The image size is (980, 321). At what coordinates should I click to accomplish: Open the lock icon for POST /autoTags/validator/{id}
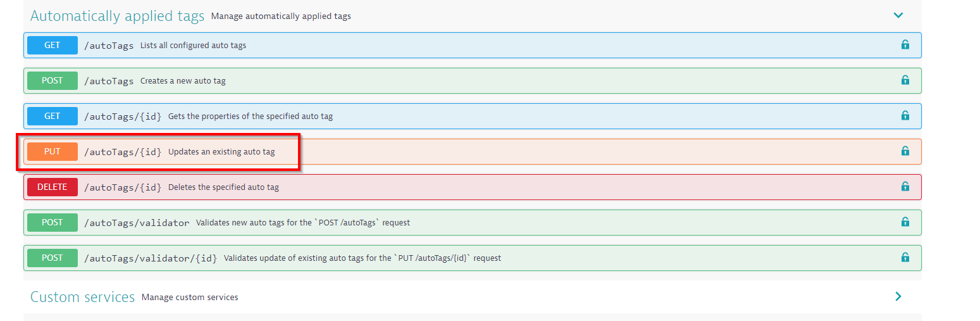coord(905,258)
